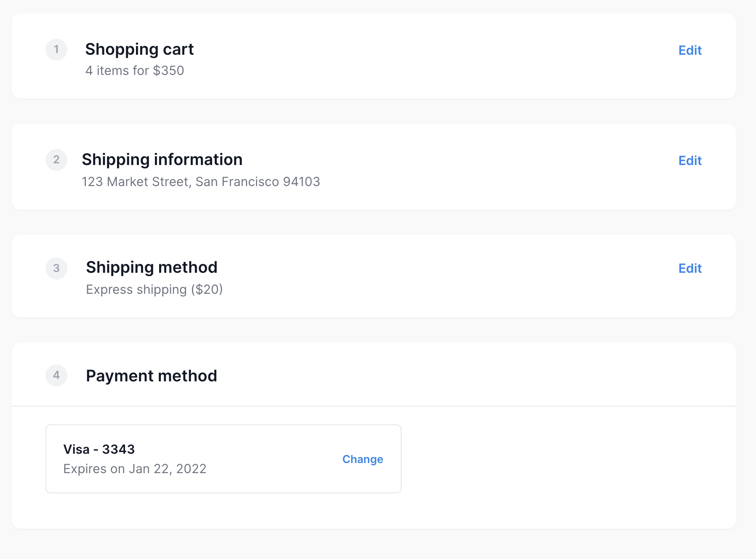Edit the Shipping method step

point(690,269)
